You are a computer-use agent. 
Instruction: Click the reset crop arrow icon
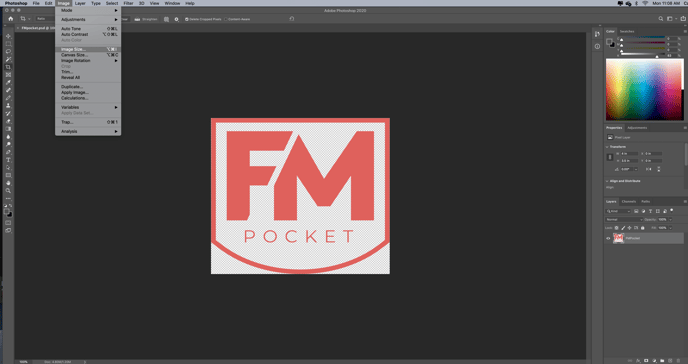292,19
